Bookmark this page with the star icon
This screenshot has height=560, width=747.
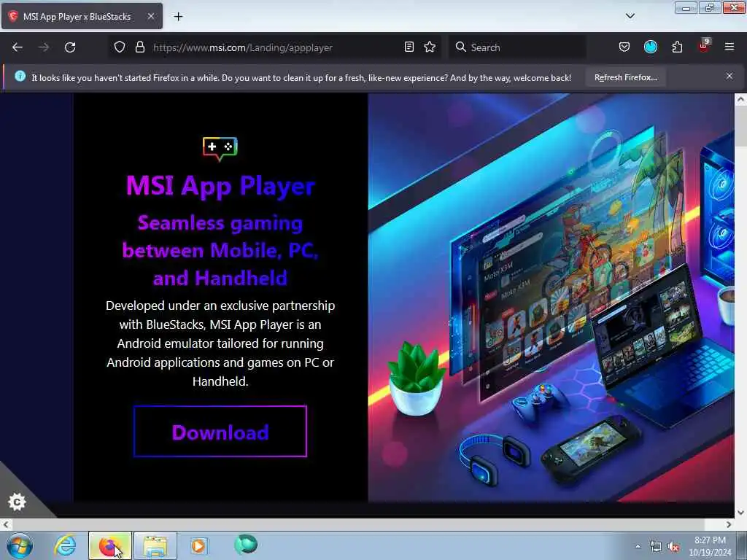[x=430, y=47]
